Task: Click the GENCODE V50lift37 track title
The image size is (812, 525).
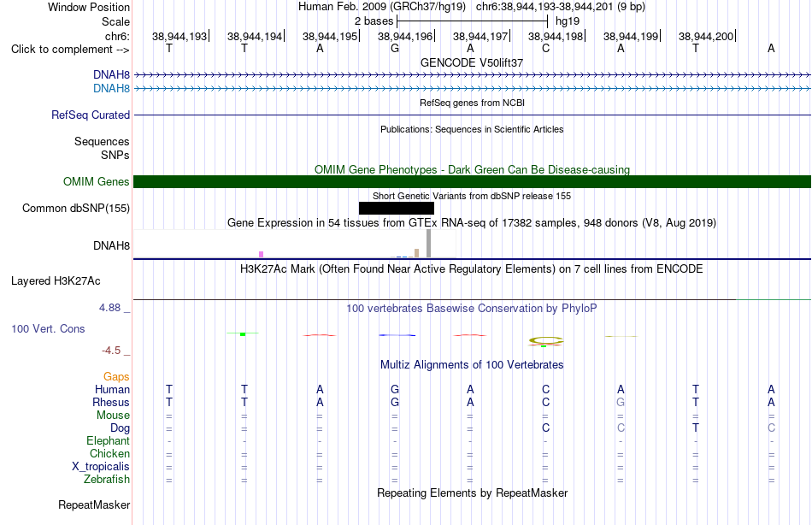Action: point(472,62)
